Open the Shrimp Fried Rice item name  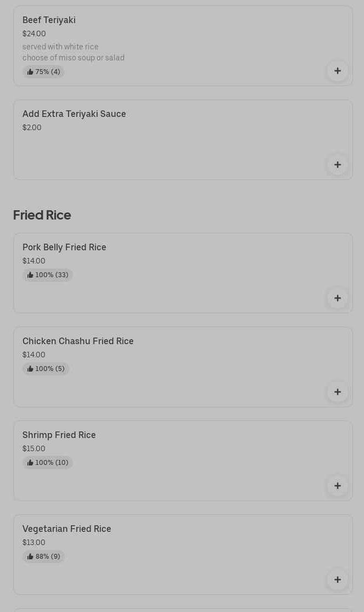[59, 435]
